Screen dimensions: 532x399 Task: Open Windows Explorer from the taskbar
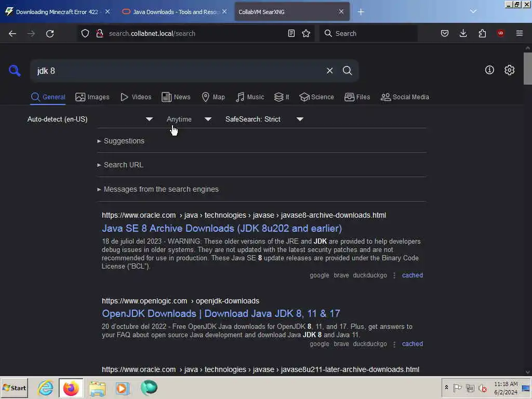click(x=97, y=388)
